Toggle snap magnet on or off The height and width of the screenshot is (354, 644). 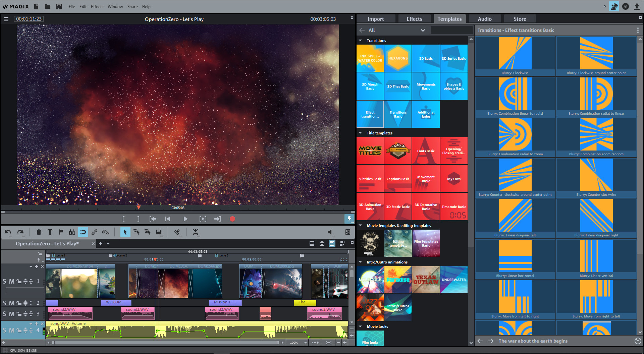coord(83,232)
